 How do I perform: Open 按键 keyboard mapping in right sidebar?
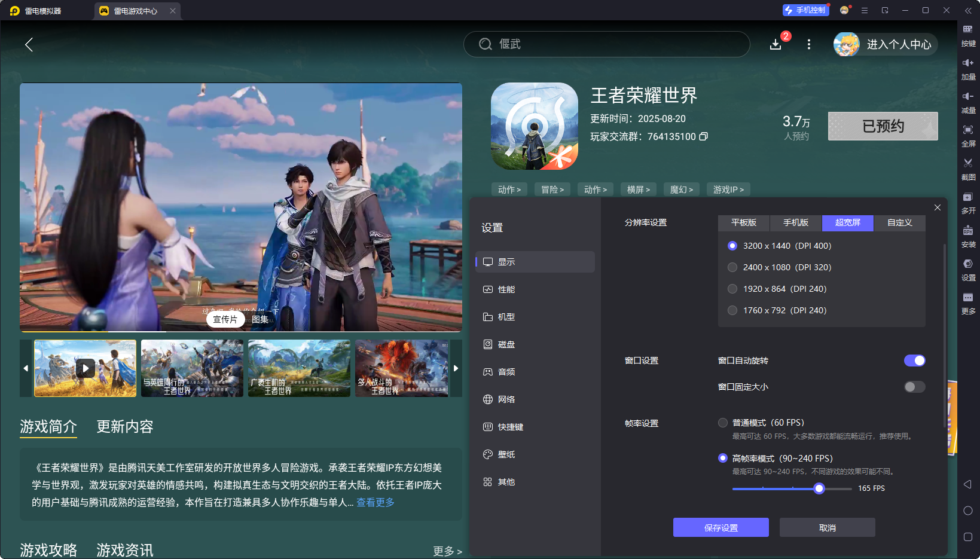click(x=968, y=35)
